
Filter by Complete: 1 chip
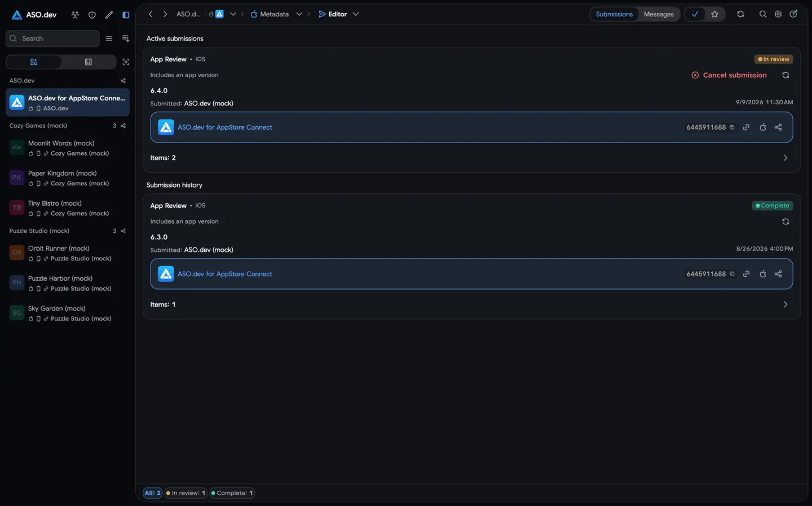(232, 493)
